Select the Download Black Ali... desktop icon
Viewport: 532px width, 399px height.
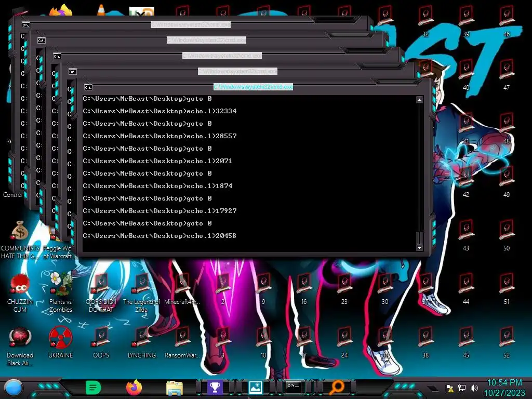tap(20, 346)
